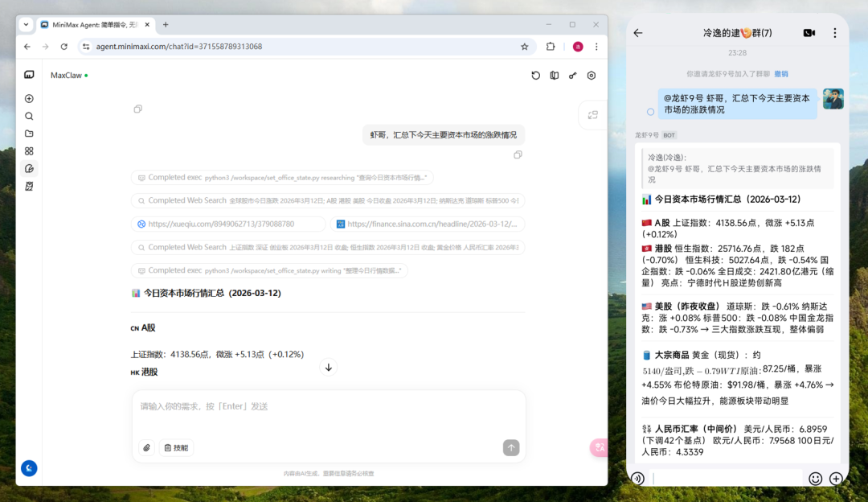Click the 港股 heading in MaxClaw response
Viewport: 868px width, 502px height.
[x=144, y=372]
